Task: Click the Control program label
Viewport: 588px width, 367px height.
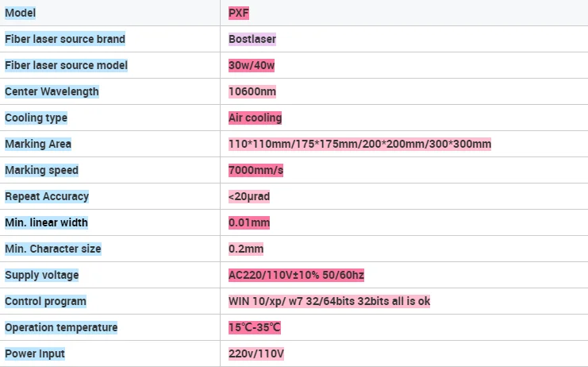Action: click(45, 301)
